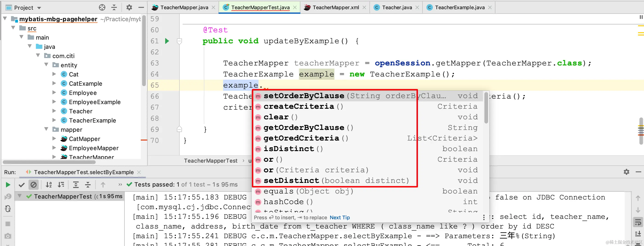
Task: Close the selectByExample run tab
Action: [139, 172]
